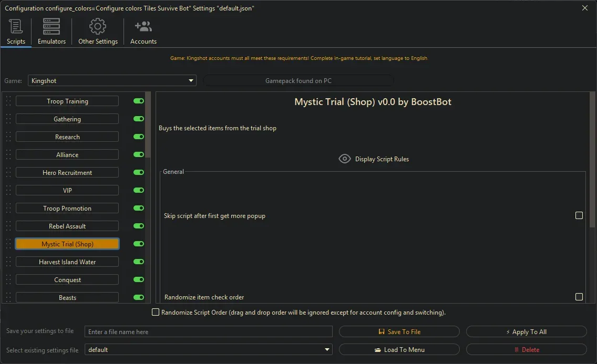Screen dimensions: 597x364
Task: Select the Rebel Assault script
Action: click(67, 225)
